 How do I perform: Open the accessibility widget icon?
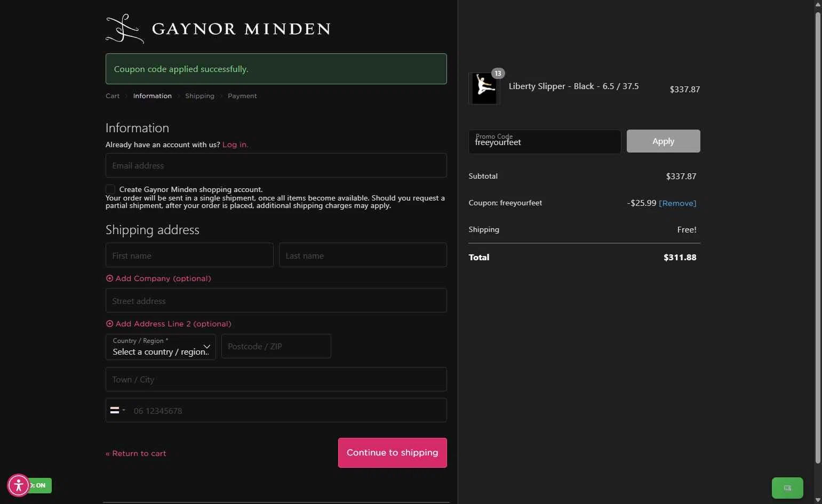coord(19,485)
